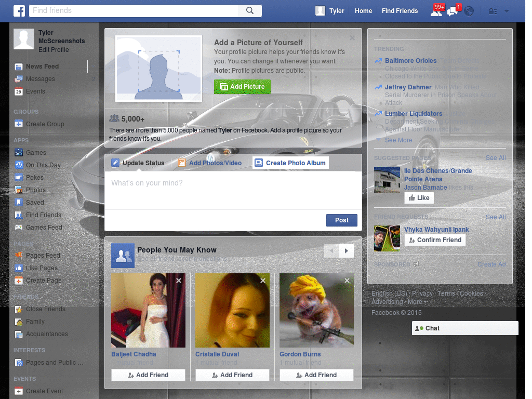Click Create Event icon in sidebar
Image resolution: width=532 pixels, height=399 pixels.
(19, 391)
